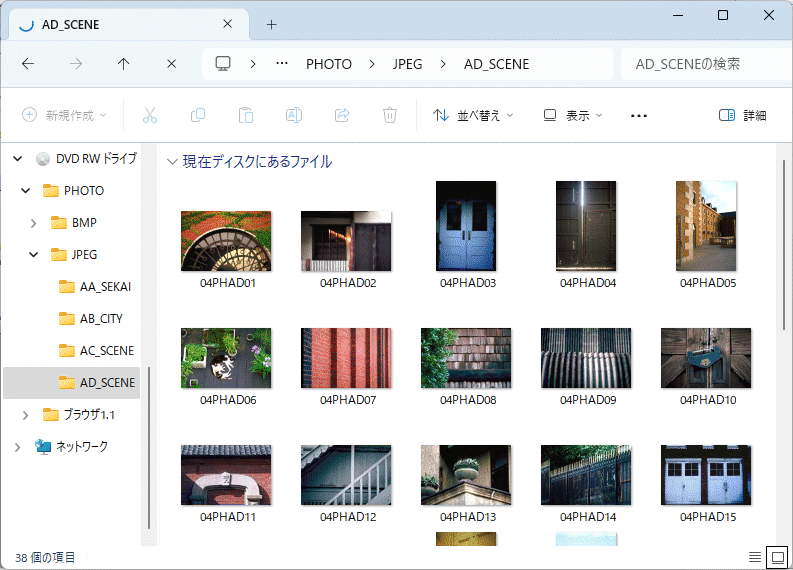Click file name 04PHAD09

click(588, 400)
